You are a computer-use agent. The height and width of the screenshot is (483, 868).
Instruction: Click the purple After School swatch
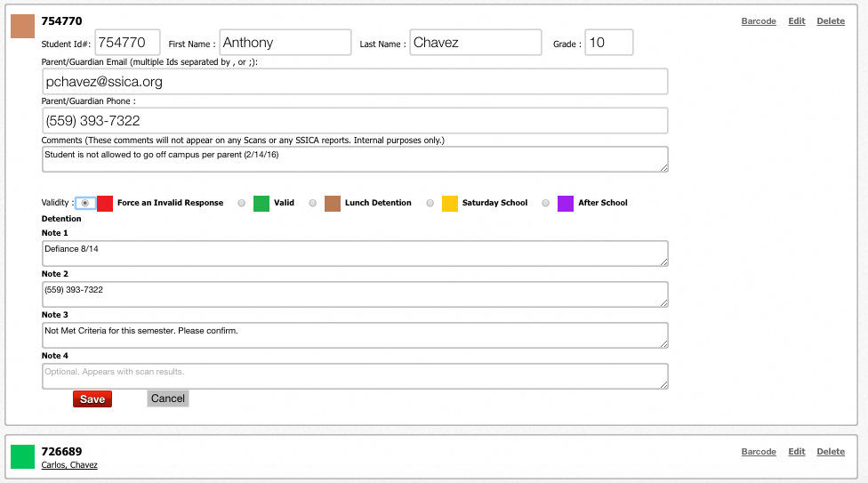coord(566,204)
